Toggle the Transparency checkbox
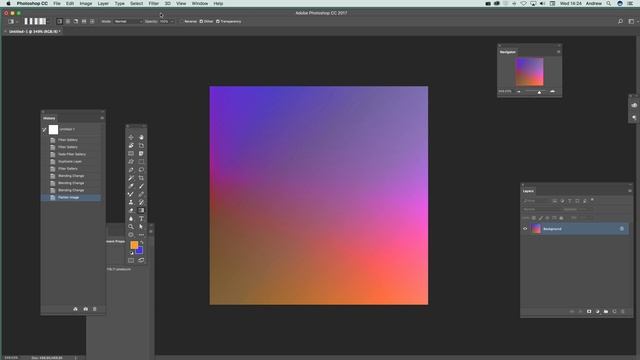Image resolution: width=640 pixels, height=360 pixels. pyautogui.click(x=218, y=21)
